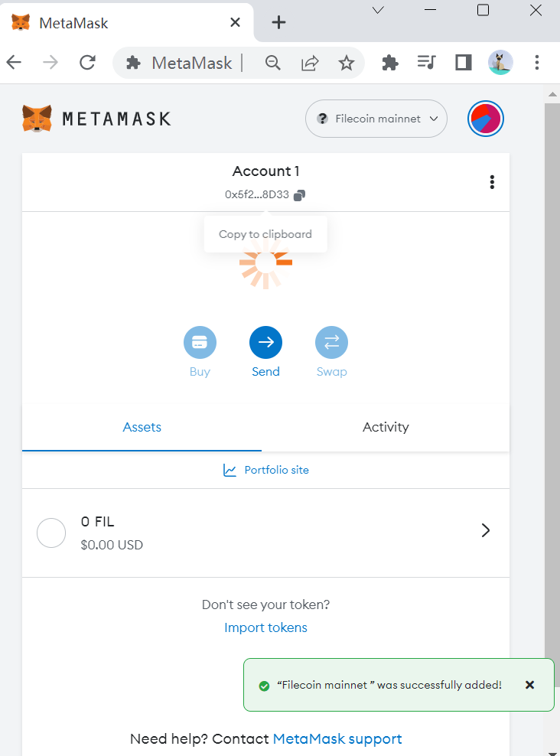Click the Import tokens link
The width and height of the screenshot is (560, 756).
(x=265, y=627)
